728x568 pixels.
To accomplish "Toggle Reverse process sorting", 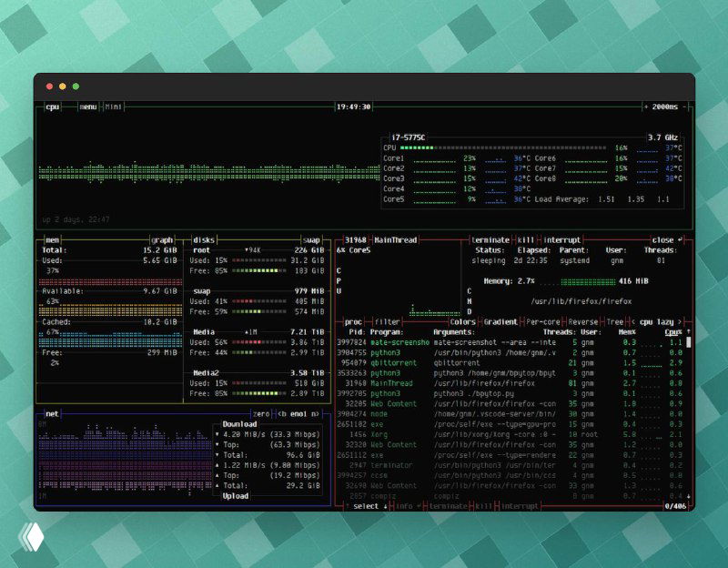I will click(582, 321).
